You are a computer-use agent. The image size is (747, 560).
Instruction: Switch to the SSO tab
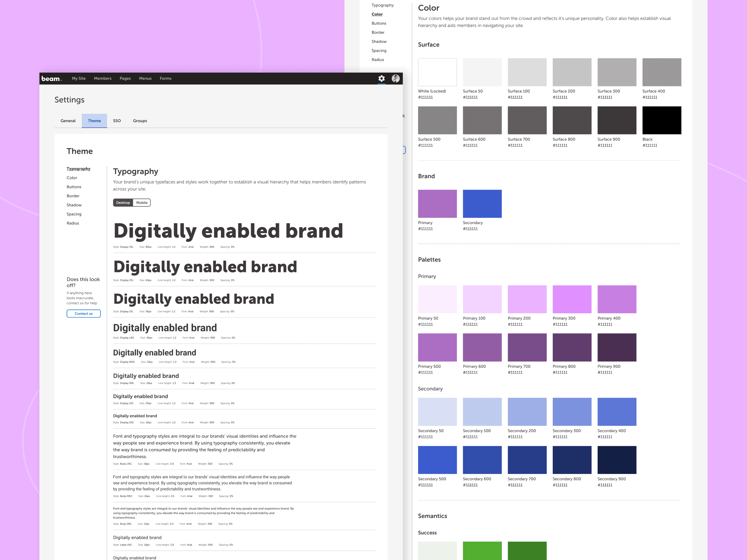[117, 121]
